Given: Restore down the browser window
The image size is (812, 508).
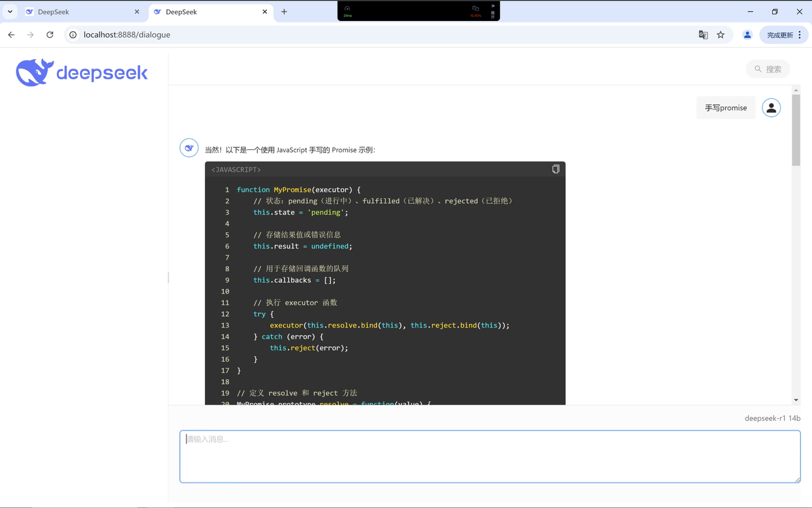Looking at the screenshot, I should (775, 11).
